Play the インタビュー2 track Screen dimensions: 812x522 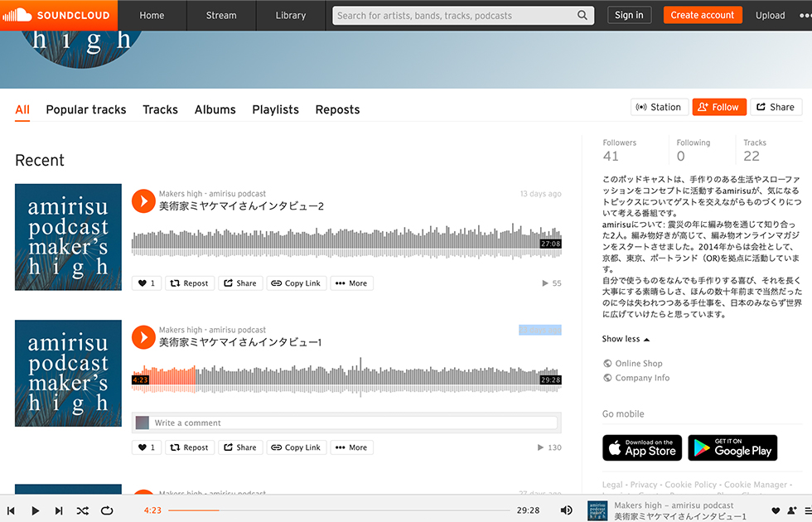click(143, 201)
